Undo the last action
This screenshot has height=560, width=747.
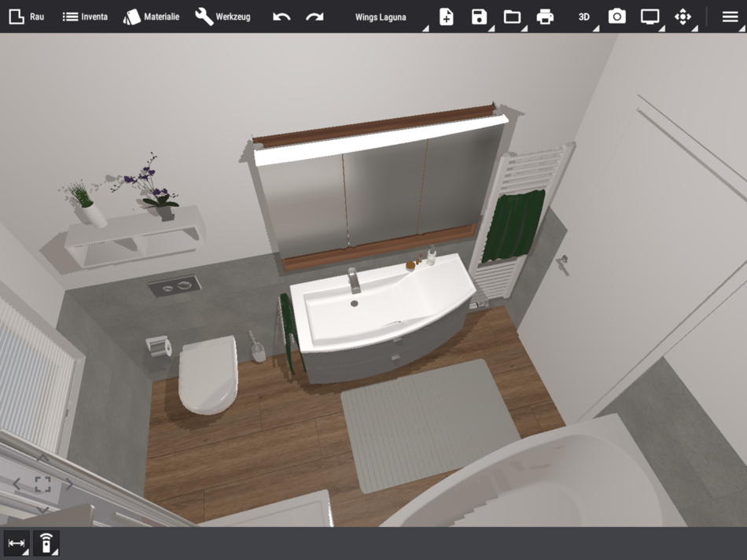point(282,17)
